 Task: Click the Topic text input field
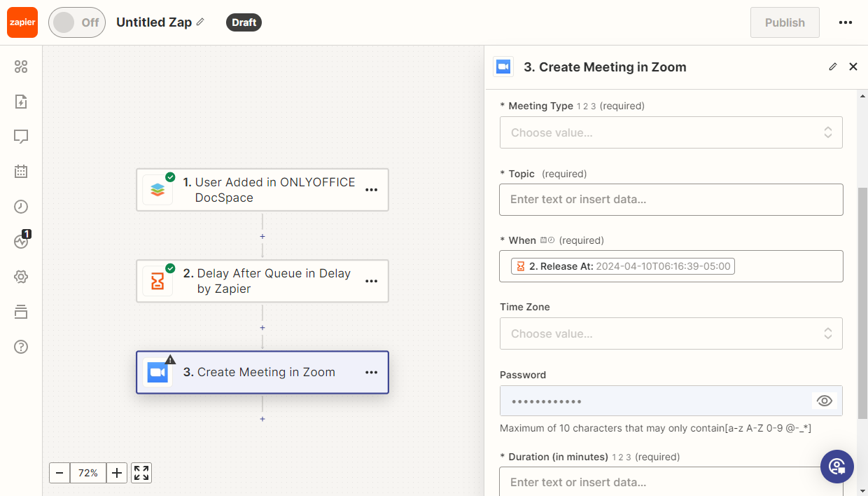(x=671, y=200)
